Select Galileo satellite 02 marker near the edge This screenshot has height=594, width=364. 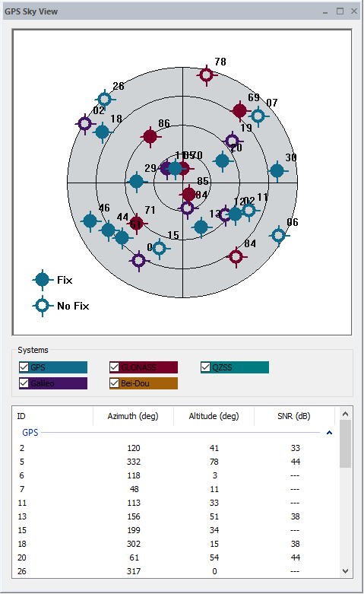[85, 123]
